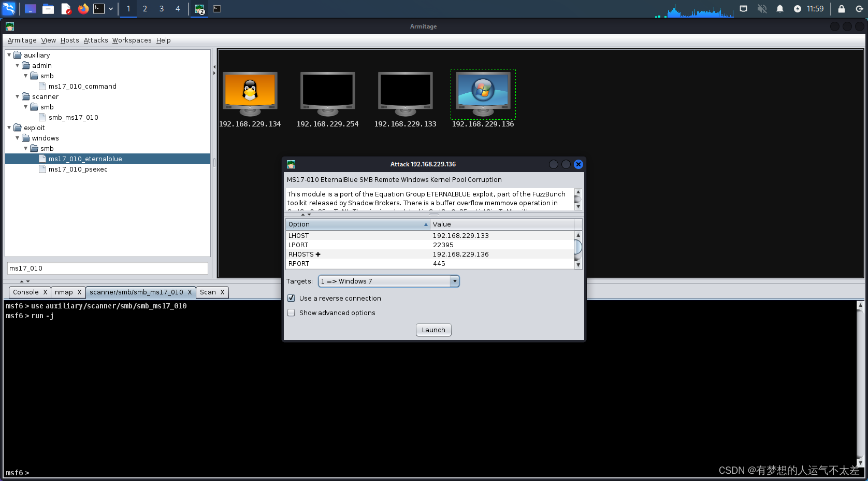Screen dimensions: 868x481
Task: Switch to the nmap tab
Action: pos(64,292)
